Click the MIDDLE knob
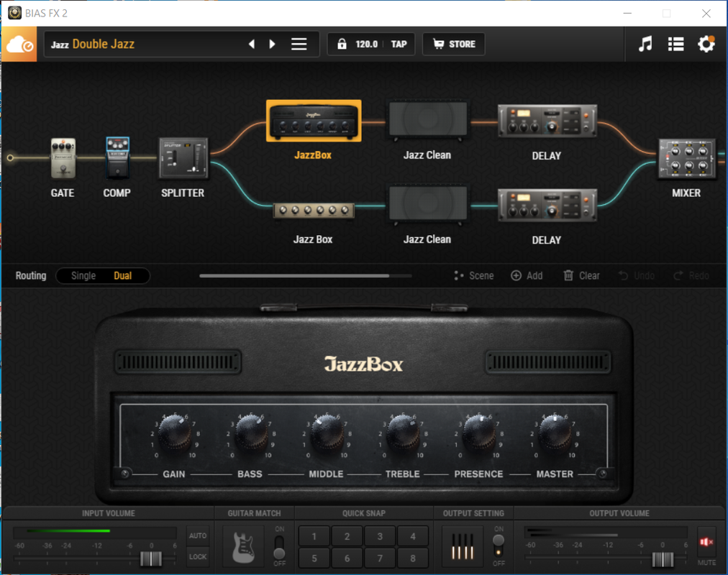 (x=327, y=433)
